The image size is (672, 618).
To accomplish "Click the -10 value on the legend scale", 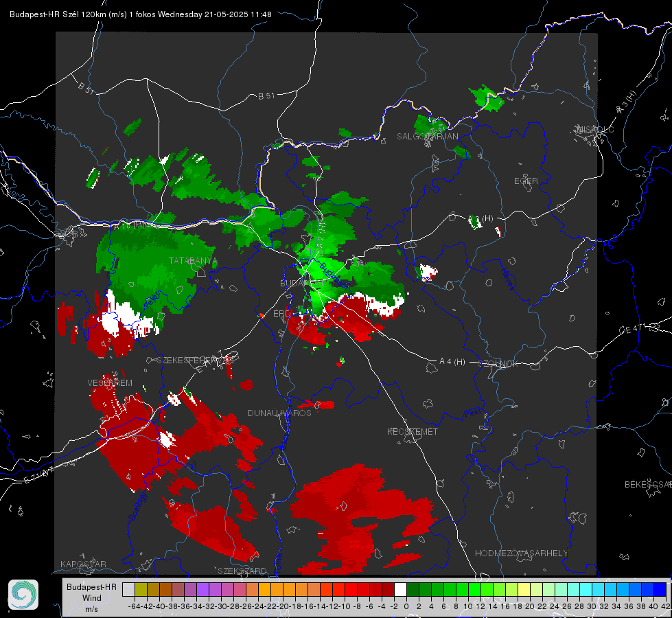I will 344,606.
